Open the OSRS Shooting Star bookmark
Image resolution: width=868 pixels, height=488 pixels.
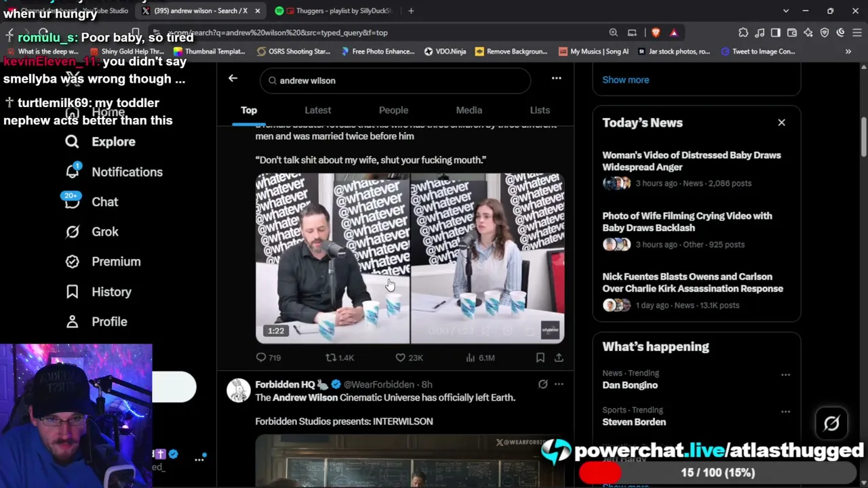[x=294, y=52]
